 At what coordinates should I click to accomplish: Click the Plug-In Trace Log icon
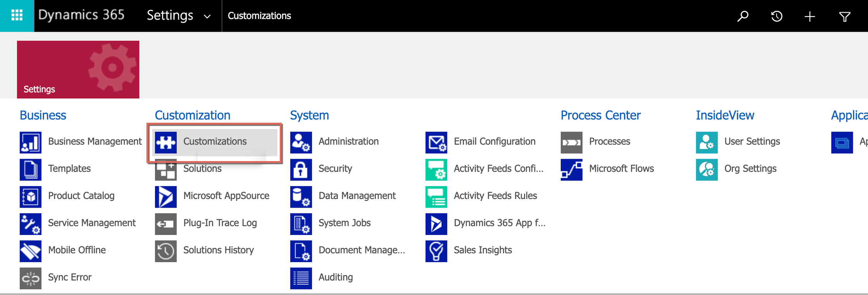(166, 224)
